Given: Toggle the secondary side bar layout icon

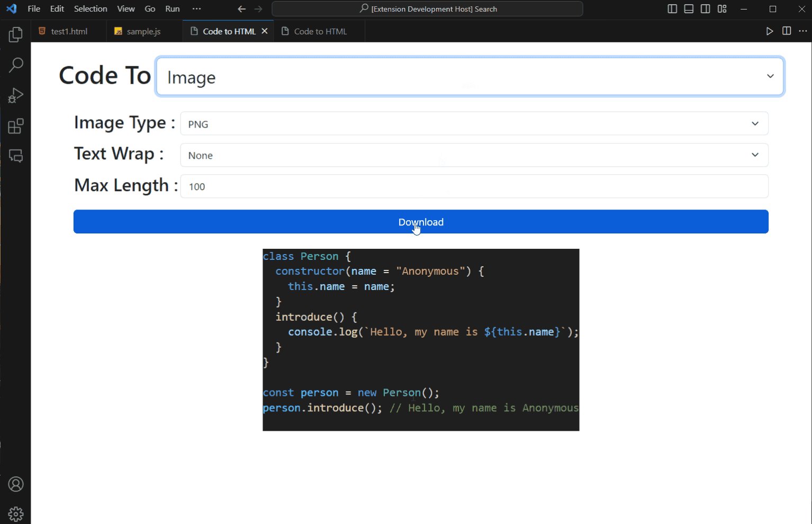Looking at the screenshot, I should pos(705,9).
